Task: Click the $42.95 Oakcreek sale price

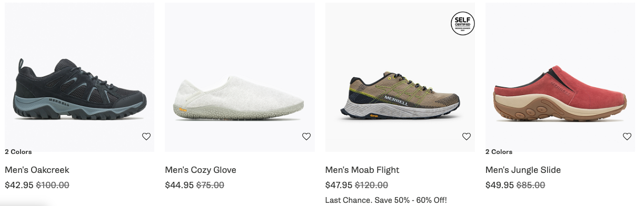Action: (19, 185)
